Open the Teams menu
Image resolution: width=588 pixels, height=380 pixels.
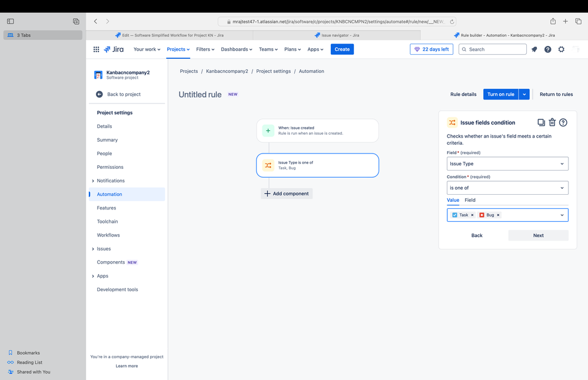[268, 49]
